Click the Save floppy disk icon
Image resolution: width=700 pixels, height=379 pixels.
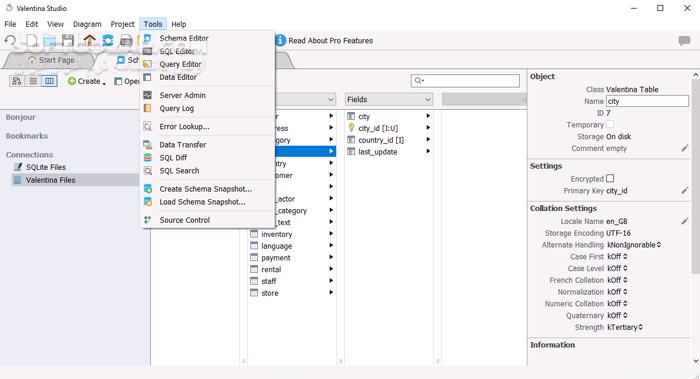(x=68, y=41)
